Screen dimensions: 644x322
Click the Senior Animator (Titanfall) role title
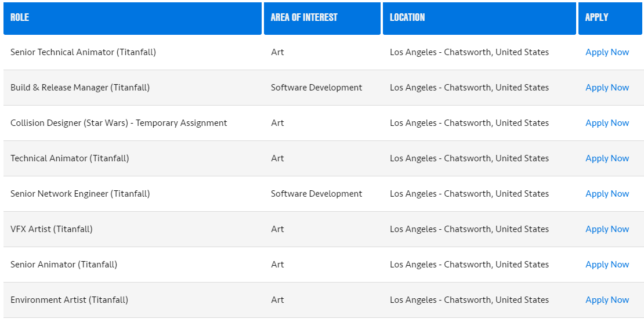[64, 265]
